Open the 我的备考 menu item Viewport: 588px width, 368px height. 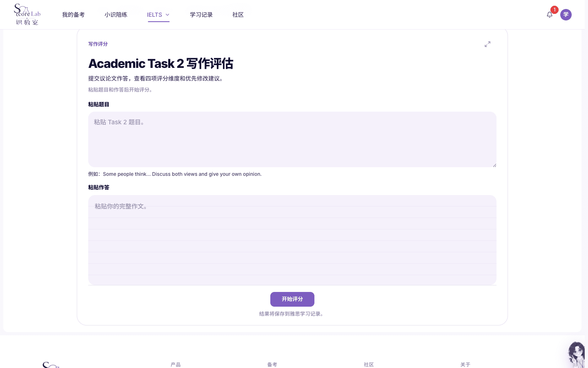[73, 15]
